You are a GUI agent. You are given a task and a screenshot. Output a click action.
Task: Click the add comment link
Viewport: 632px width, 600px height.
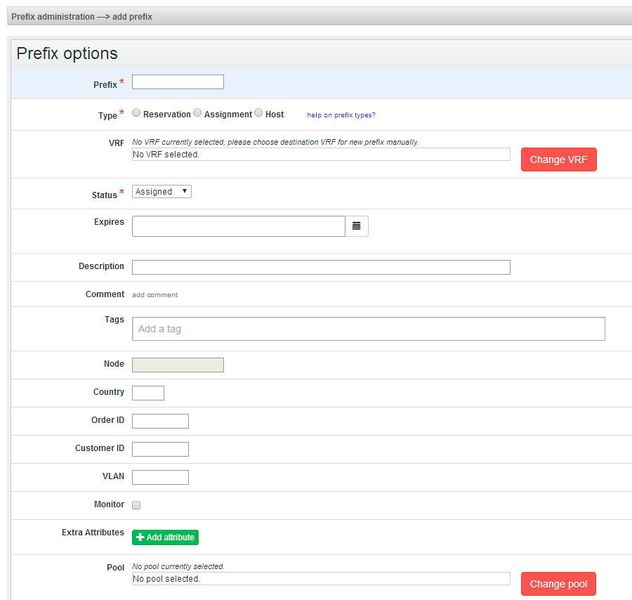[155, 295]
